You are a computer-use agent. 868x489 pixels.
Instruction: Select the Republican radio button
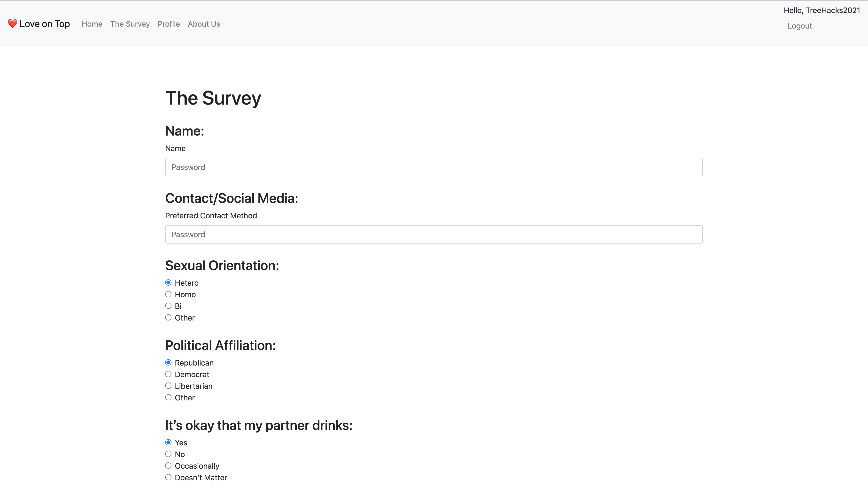pos(168,362)
